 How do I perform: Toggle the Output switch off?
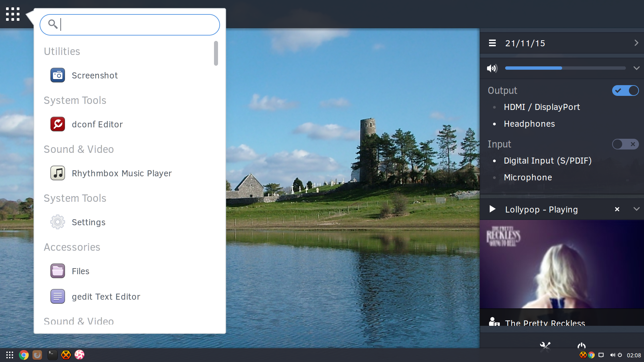pos(625,90)
